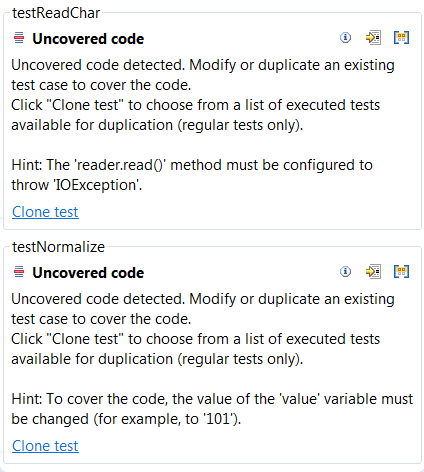Image resolution: width=424 pixels, height=472 pixels.
Task: Click the testNormalize 'Uncovered code detected' description
Action: (x=203, y=309)
